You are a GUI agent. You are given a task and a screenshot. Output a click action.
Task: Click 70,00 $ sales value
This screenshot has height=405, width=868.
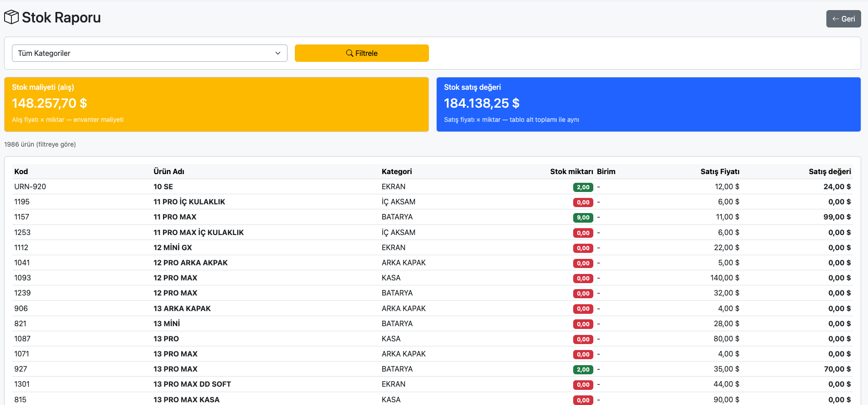(837, 369)
